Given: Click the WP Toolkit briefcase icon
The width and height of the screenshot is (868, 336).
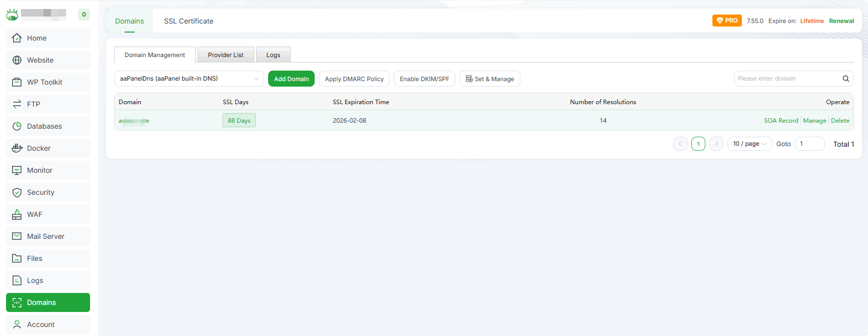Looking at the screenshot, I should tap(17, 82).
